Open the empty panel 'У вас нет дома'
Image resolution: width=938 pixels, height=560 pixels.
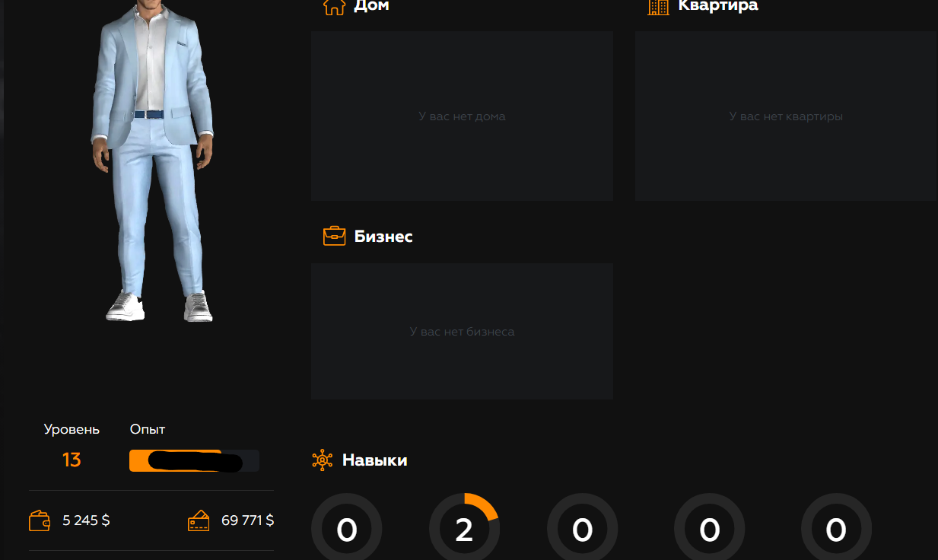(462, 116)
